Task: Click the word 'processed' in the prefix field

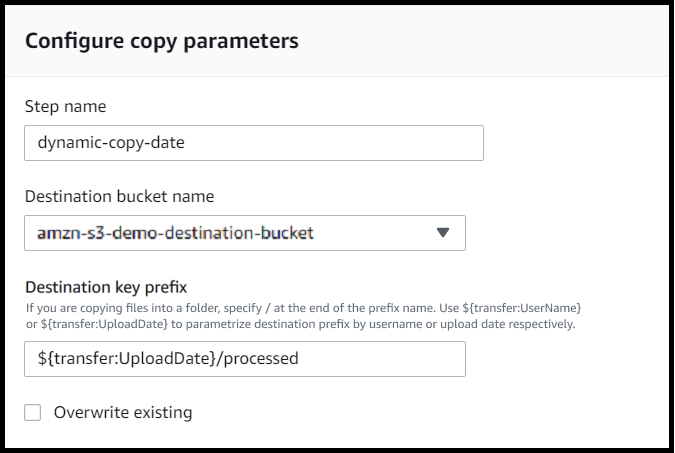Action: pos(264,358)
